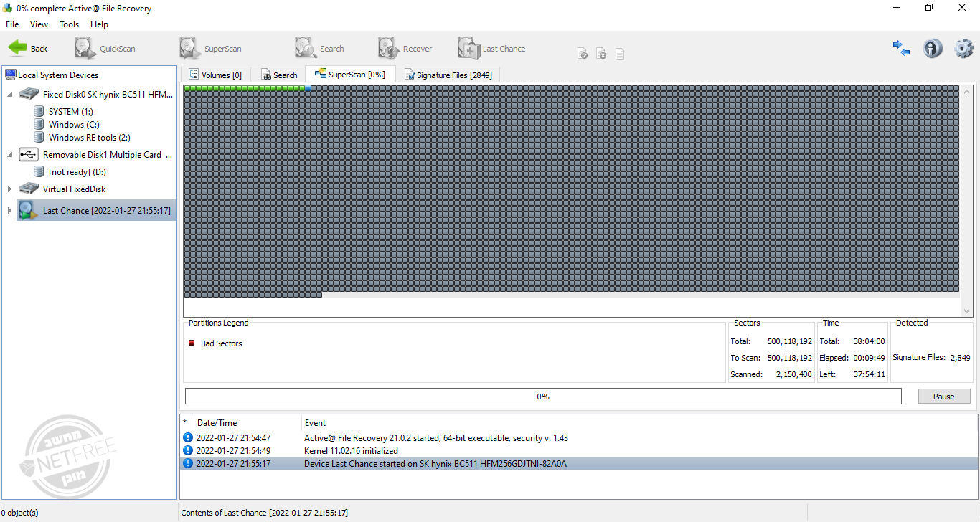This screenshot has width=980, height=522.
Task: Click info icon of Kernel initialized event
Action: [188, 450]
